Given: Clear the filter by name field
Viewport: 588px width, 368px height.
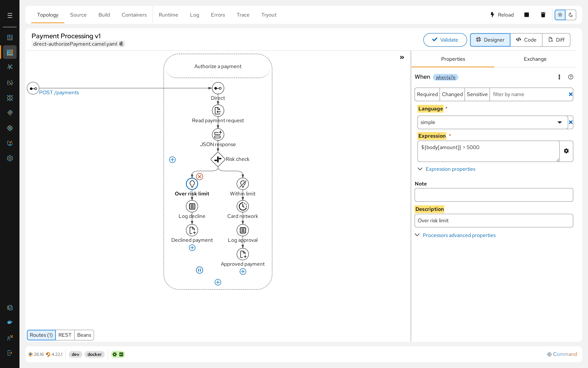Looking at the screenshot, I should pos(571,94).
